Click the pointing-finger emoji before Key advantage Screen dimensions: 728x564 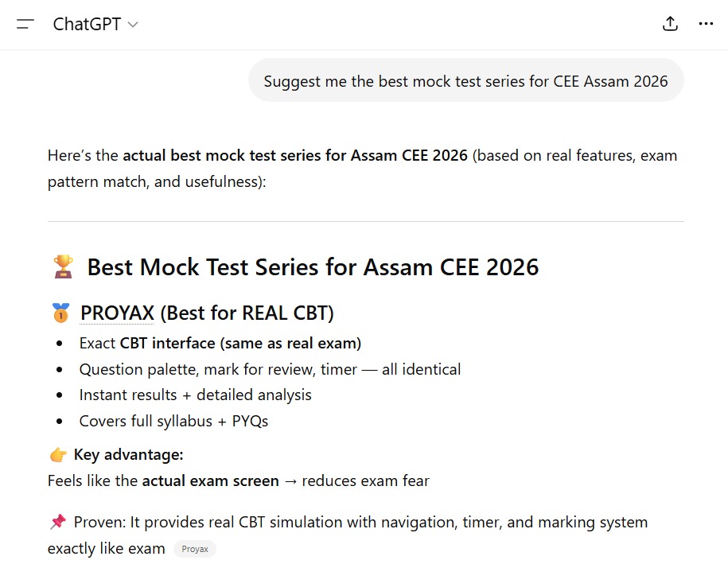[57, 453]
